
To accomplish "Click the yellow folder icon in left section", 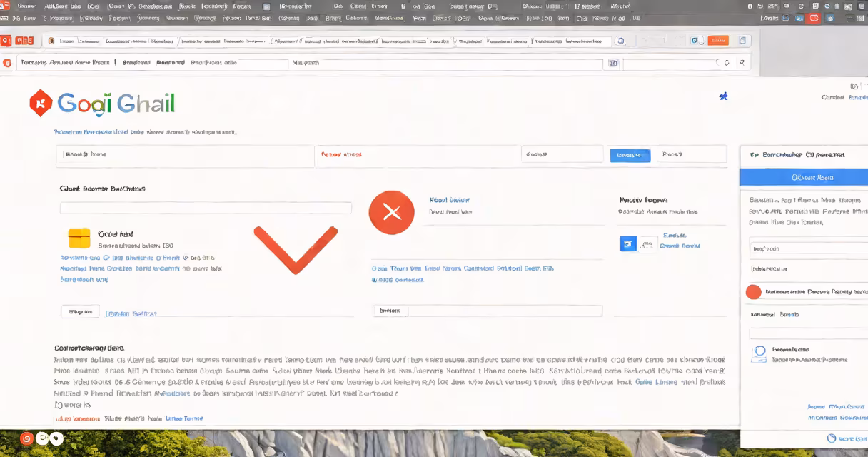I will 79,238.
